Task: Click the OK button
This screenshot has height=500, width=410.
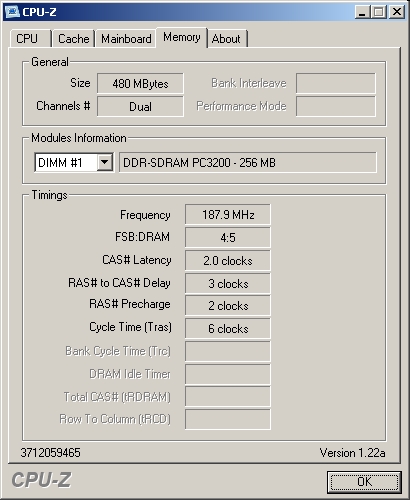Action: pos(364,482)
